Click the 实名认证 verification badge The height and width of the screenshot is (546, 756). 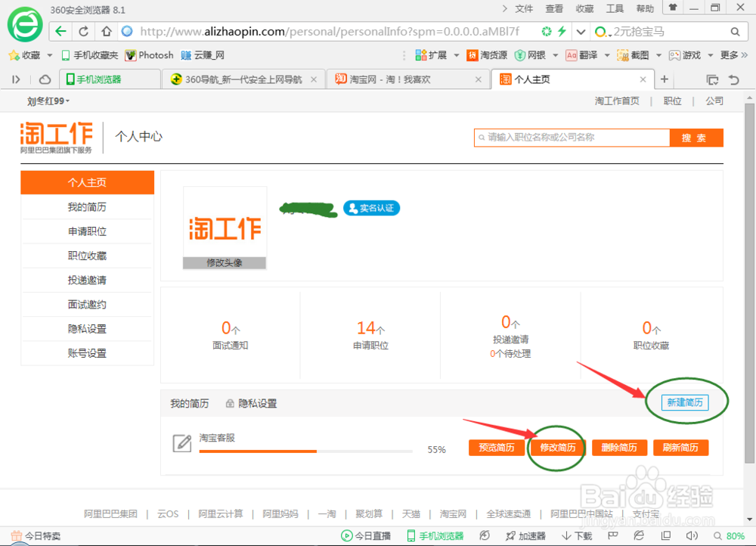pyautogui.click(x=372, y=208)
